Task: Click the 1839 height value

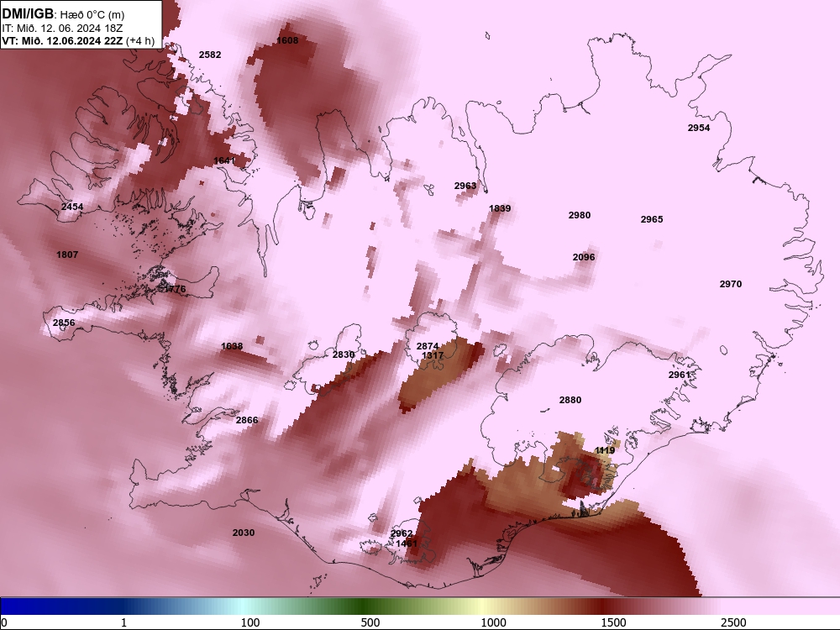Action: [500, 208]
